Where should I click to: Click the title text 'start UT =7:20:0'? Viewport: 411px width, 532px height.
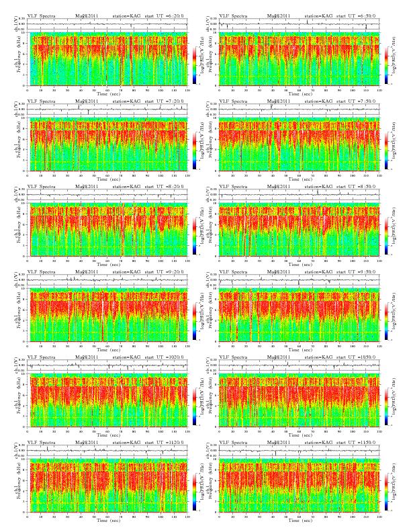165,101
